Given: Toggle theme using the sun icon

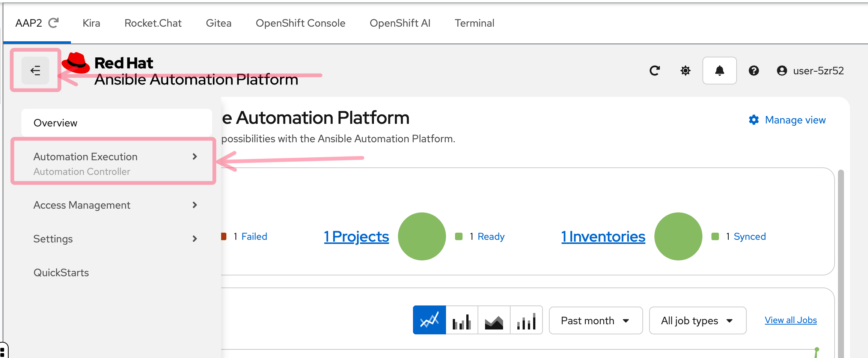Looking at the screenshot, I should tap(686, 71).
